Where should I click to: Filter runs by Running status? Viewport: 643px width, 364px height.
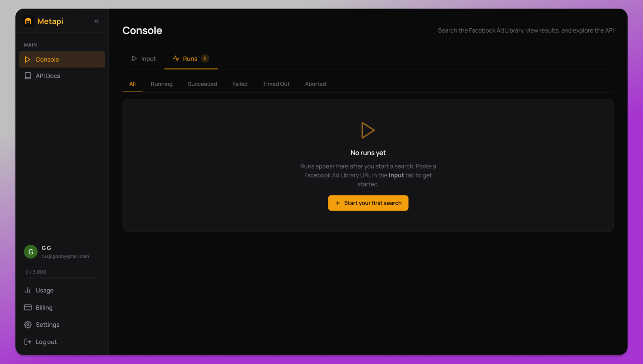[x=162, y=84]
